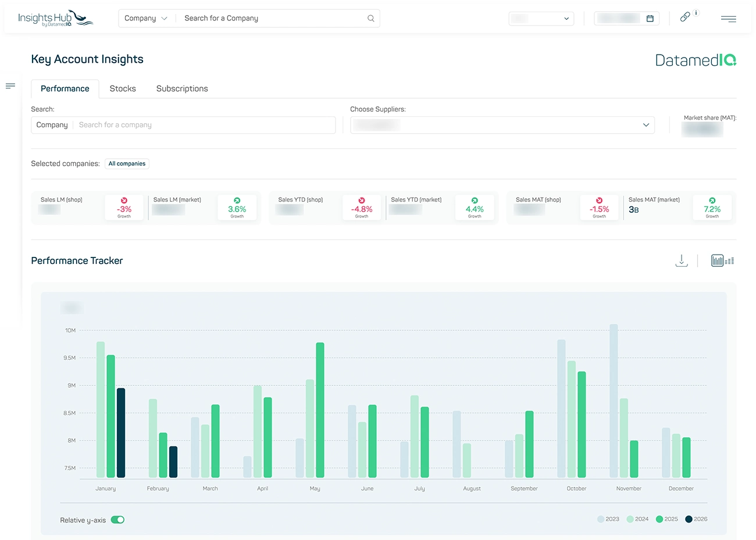Click the DatamedIQ brand logo
The height and width of the screenshot is (540, 756).
pyautogui.click(x=696, y=60)
